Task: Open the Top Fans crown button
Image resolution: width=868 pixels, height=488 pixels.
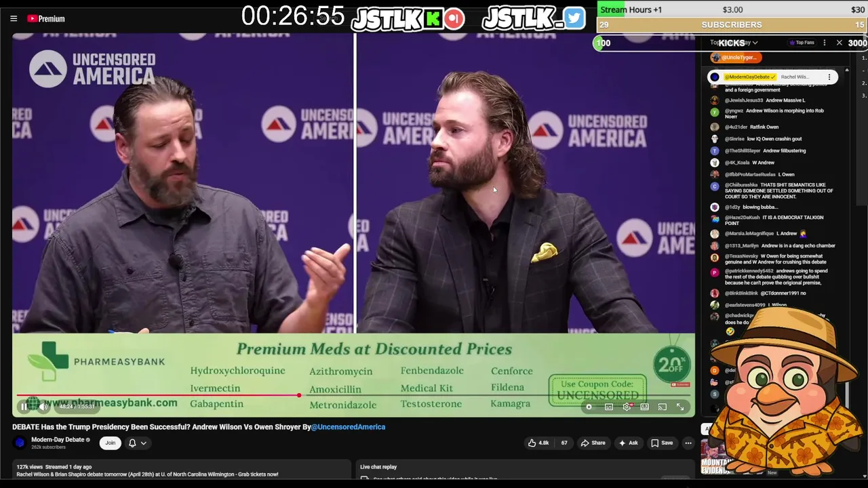Action: click(802, 43)
